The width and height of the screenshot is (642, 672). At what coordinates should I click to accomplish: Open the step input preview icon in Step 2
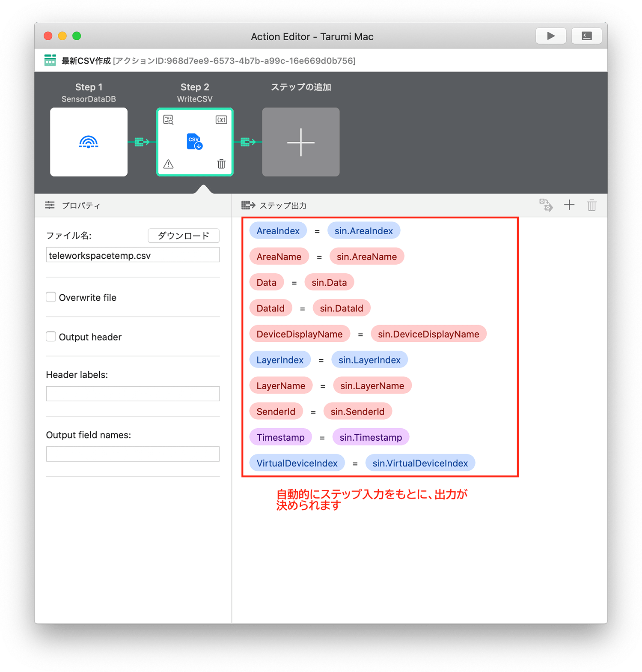pos(169,120)
